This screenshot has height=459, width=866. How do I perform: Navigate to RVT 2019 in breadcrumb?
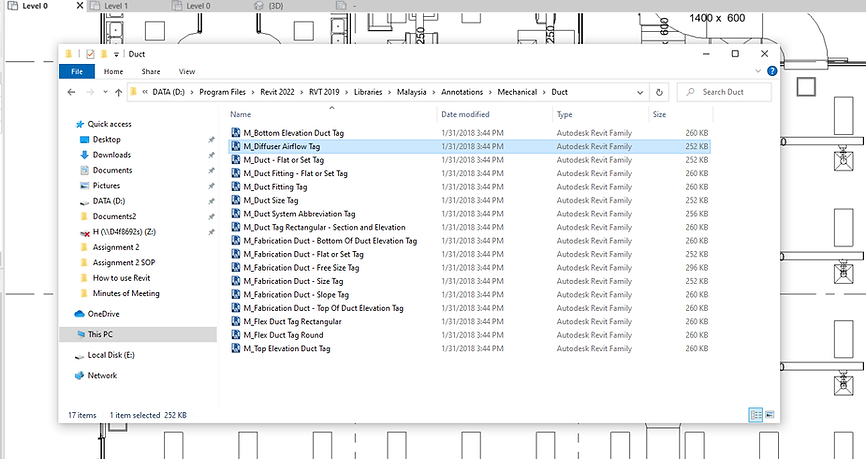[x=324, y=92]
